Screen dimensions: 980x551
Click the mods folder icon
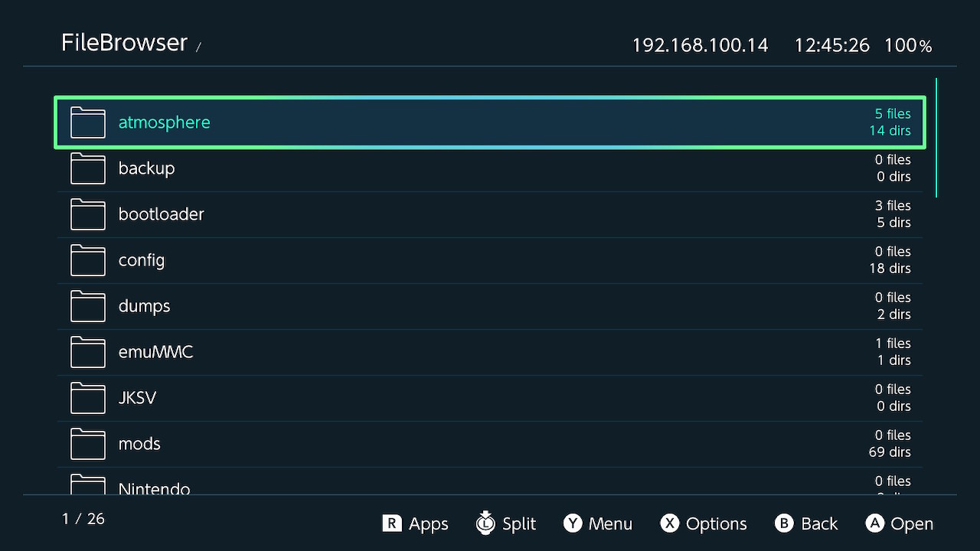click(87, 444)
